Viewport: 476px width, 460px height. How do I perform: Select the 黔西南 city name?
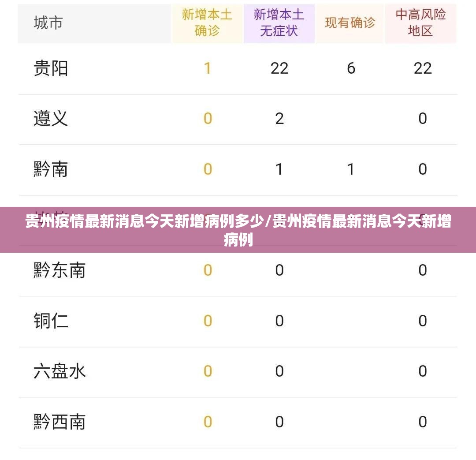pyautogui.click(x=59, y=422)
